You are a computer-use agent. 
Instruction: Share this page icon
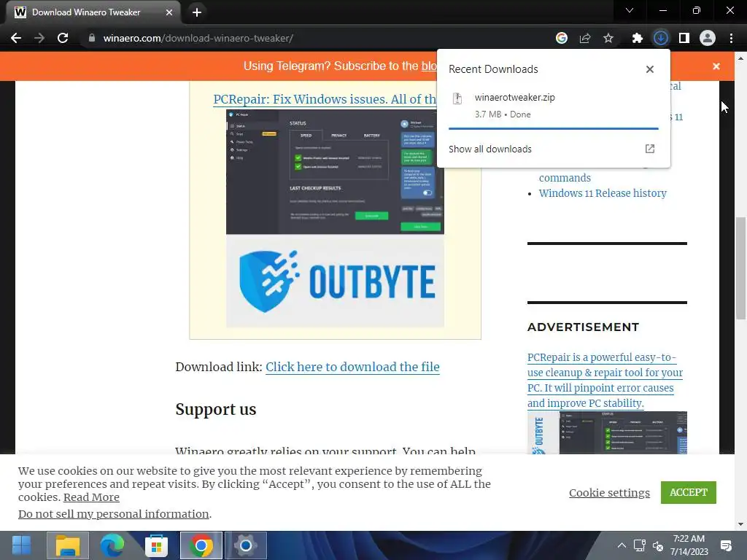pyautogui.click(x=585, y=38)
